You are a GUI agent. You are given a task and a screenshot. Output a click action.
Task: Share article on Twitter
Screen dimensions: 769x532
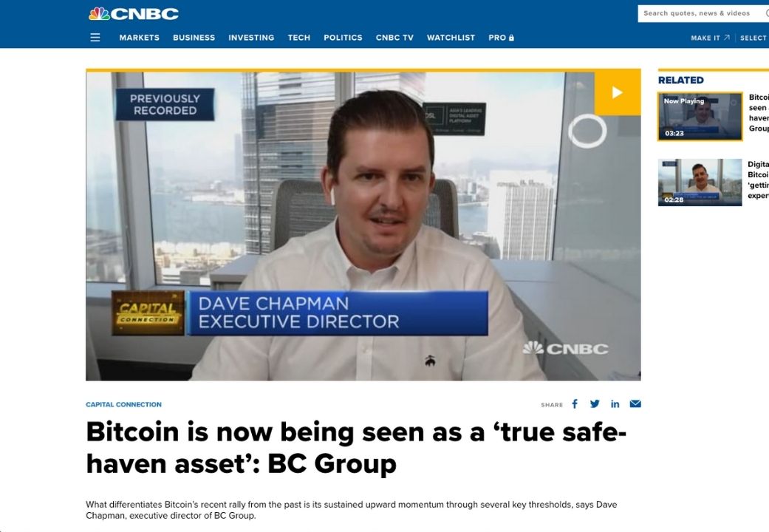tap(595, 404)
